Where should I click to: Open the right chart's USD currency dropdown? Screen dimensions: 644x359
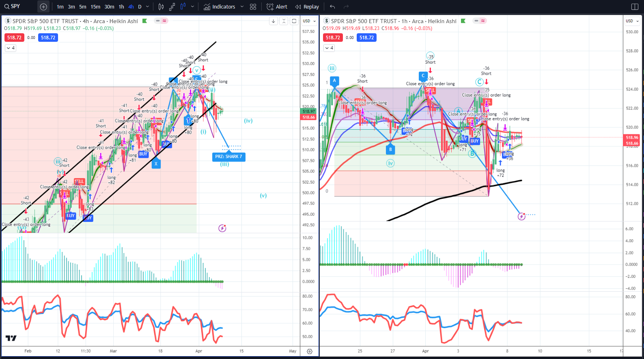click(x=632, y=21)
